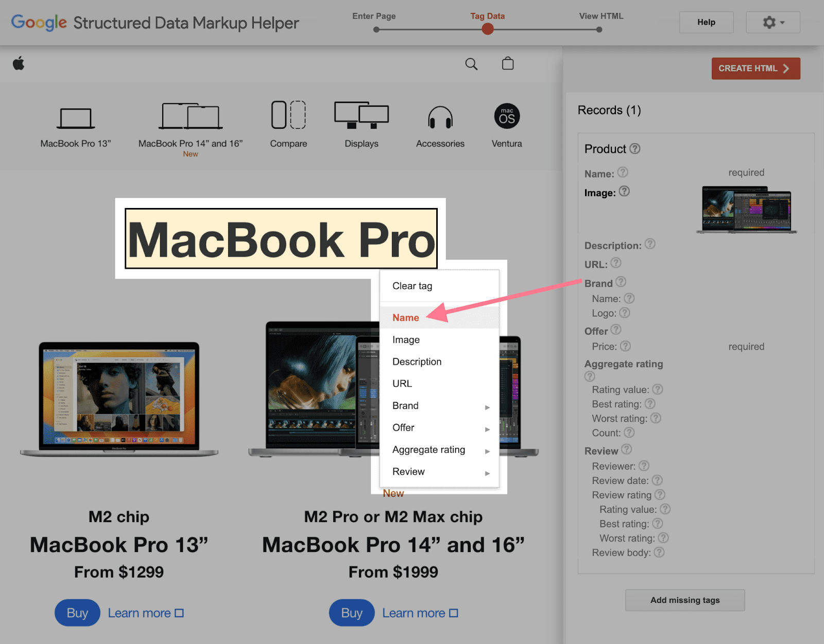Click the "Records (1)" heading

pyautogui.click(x=609, y=110)
